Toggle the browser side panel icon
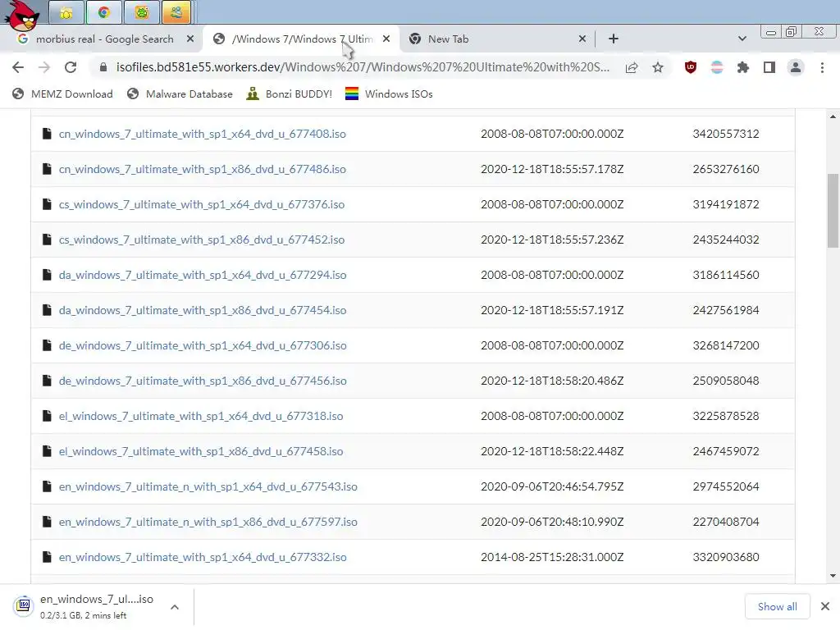The width and height of the screenshot is (840, 630). point(769,67)
